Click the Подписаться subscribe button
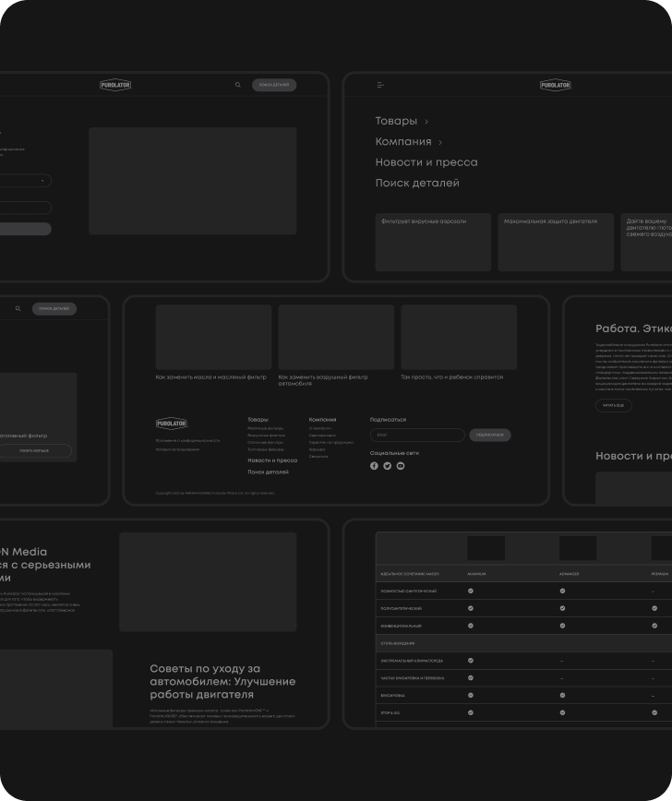The image size is (672, 801). coord(490,435)
